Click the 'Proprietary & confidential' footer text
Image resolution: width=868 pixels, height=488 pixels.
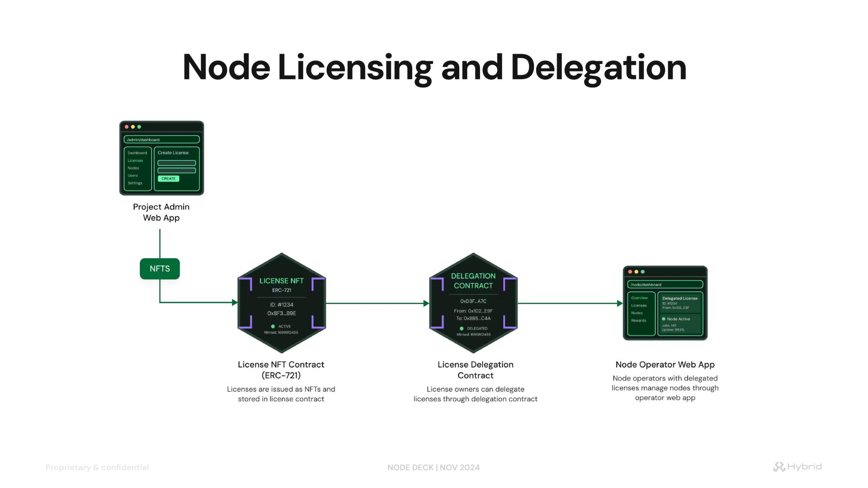(97, 467)
